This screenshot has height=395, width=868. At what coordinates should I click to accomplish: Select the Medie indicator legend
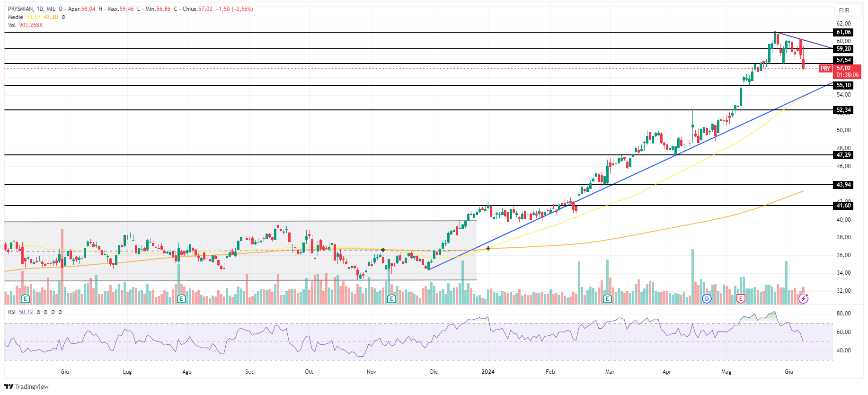(x=15, y=17)
